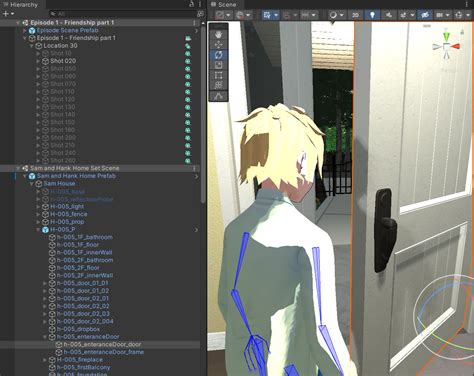Select h-005_dropbox object
This screenshot has height=376, width=474.
[x=78, y=329]
